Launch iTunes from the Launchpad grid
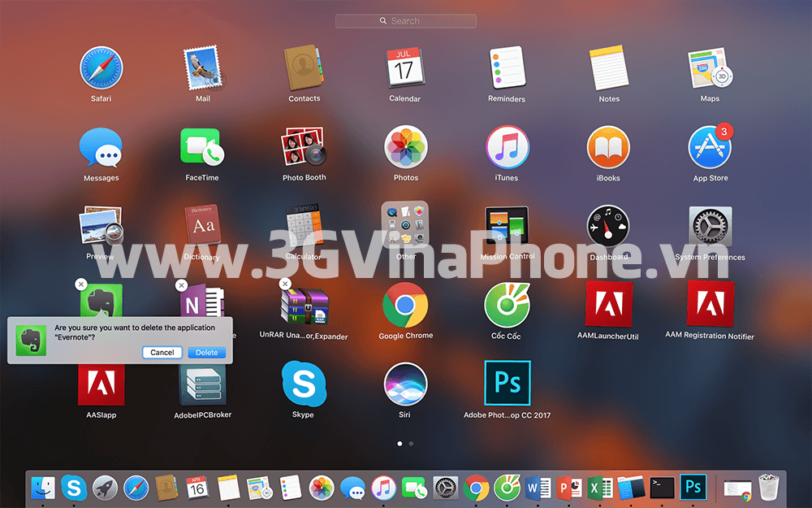812x508 pixels. tap(507, 147)
